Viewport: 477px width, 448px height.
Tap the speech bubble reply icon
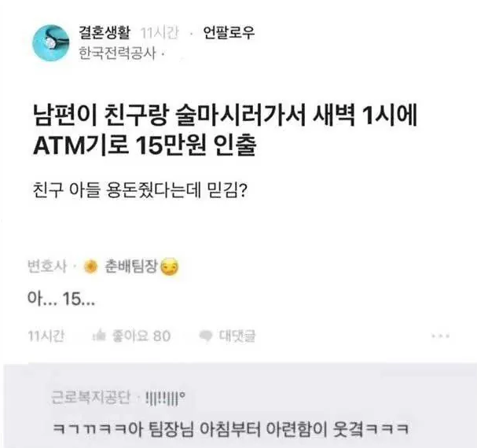pyautogui.click(x=206, y=336)
